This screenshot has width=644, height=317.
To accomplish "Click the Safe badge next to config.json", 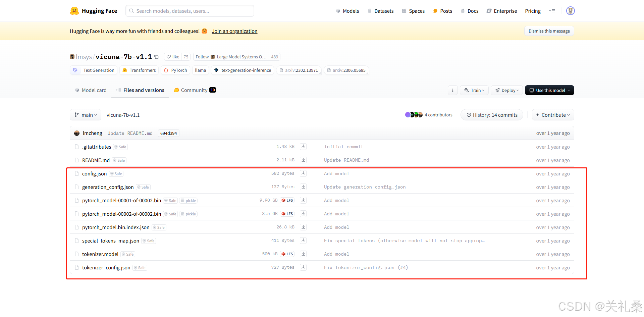I will coord(116,174).
